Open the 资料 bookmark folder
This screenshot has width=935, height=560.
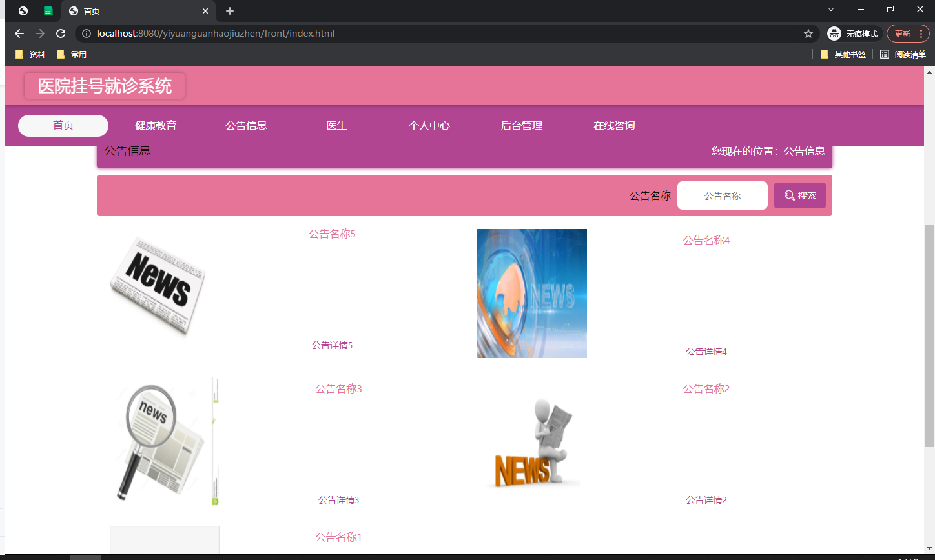coord(30,55)
